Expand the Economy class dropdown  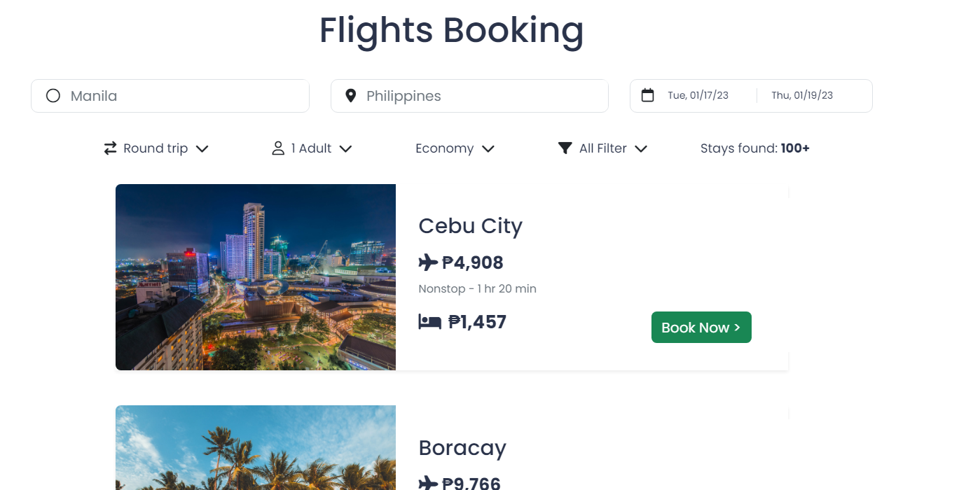[488, 148]
